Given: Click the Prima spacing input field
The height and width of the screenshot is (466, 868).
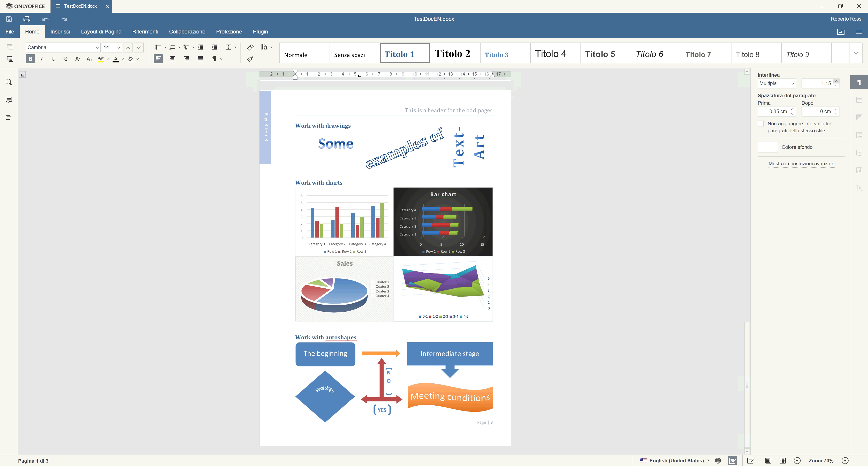Looking at the screenshot, I should click(774, 112).
